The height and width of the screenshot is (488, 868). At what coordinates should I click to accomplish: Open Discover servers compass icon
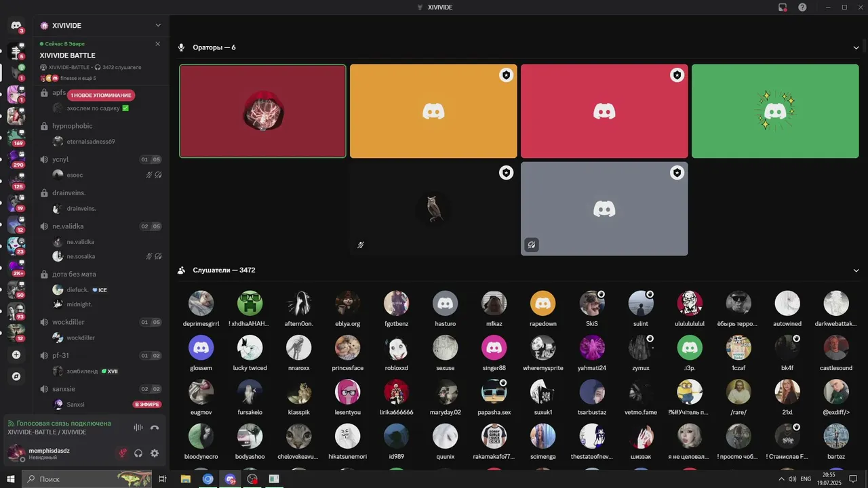16,376
